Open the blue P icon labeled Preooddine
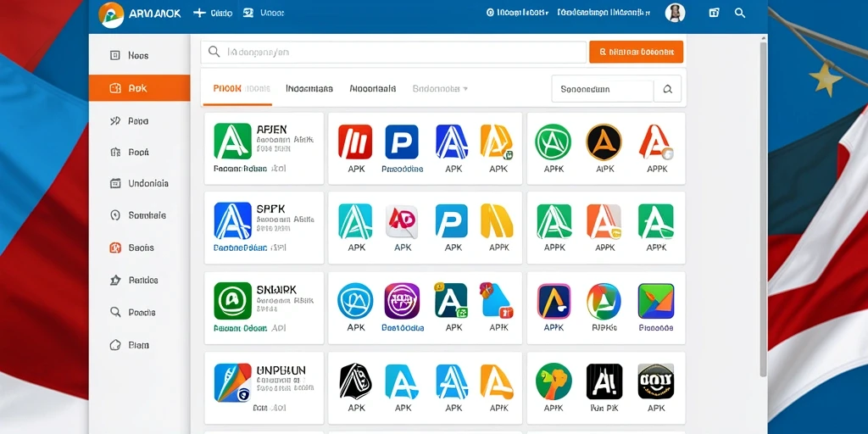This screenshot has height=434, width=868. point(401,142)
